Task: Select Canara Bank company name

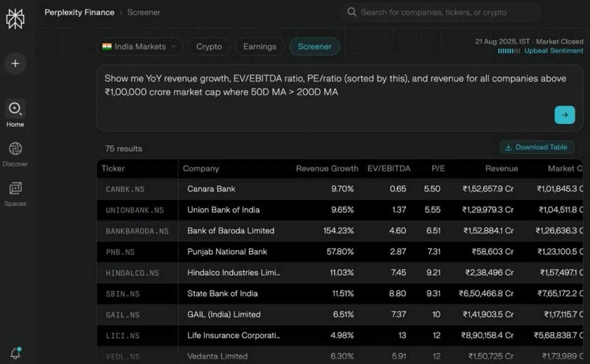Action: pyautogui.click(x=211, y=189)
